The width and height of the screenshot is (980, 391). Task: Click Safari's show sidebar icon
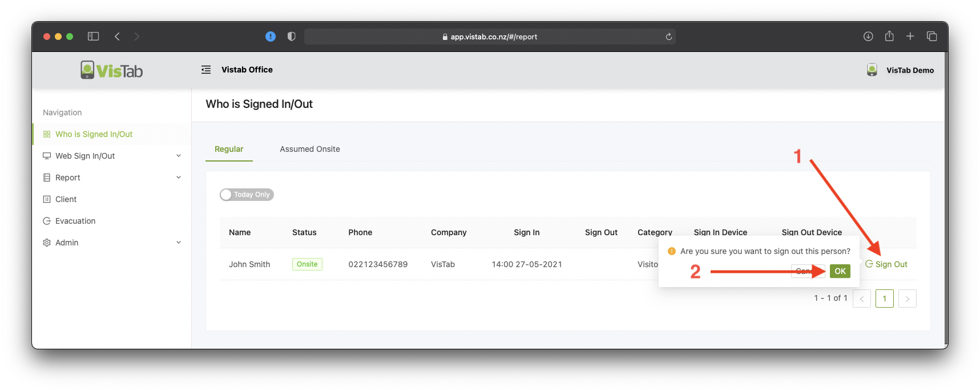coord(94,37)
